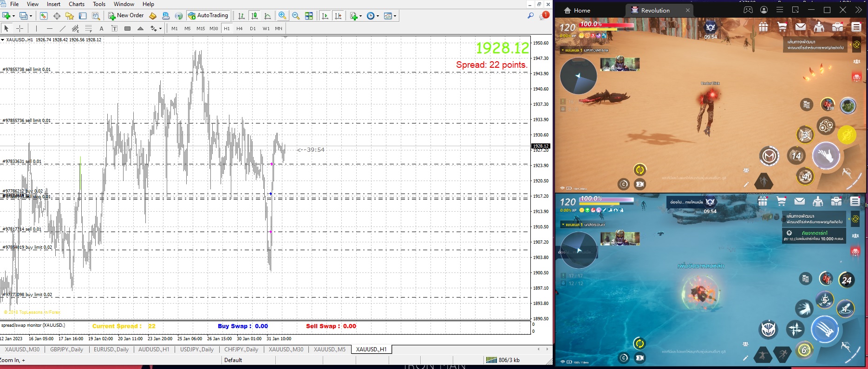Close the Revolution emulator tab
Screen dimensions: 868x369
pyautogui.click(x=688, y=10)
